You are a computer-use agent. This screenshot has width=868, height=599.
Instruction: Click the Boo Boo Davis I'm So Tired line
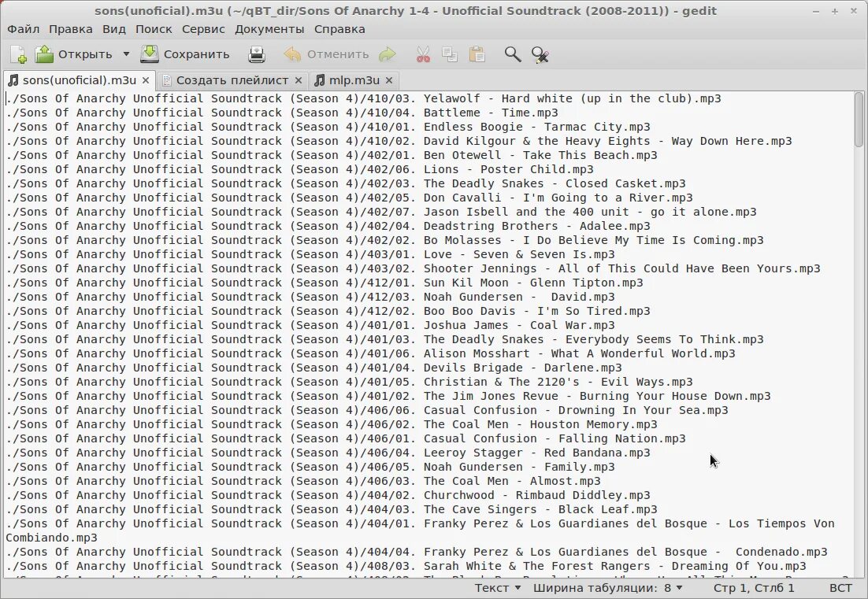[328, 311]
